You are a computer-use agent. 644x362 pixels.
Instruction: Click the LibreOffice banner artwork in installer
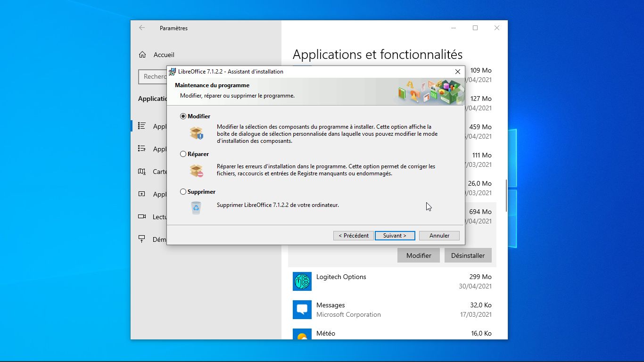point(430,91)
